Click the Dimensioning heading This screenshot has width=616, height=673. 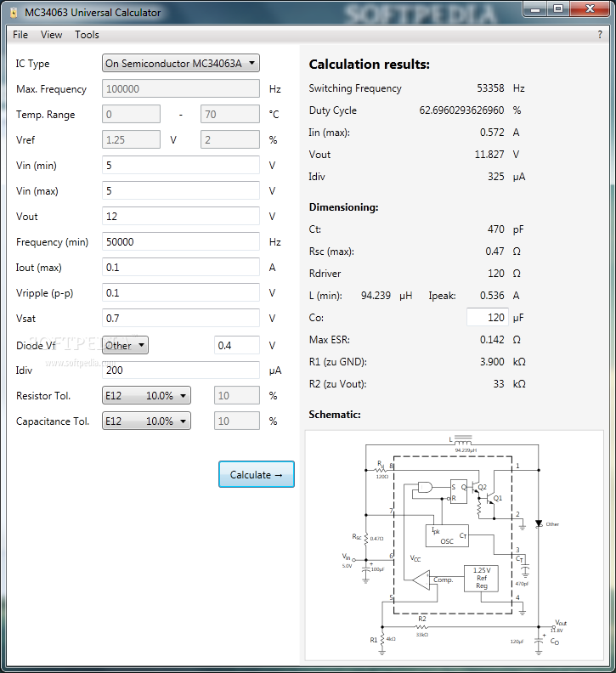coord(343,207)
